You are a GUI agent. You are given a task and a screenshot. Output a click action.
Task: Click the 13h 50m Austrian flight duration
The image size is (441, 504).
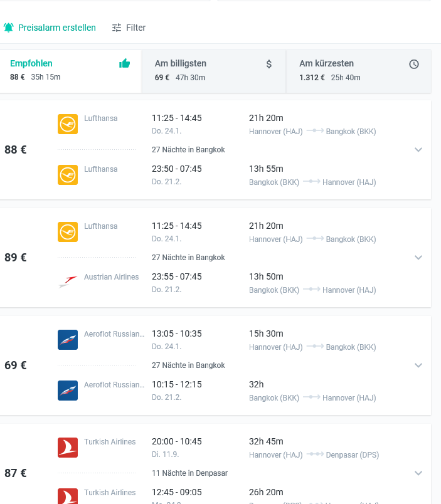266,276
